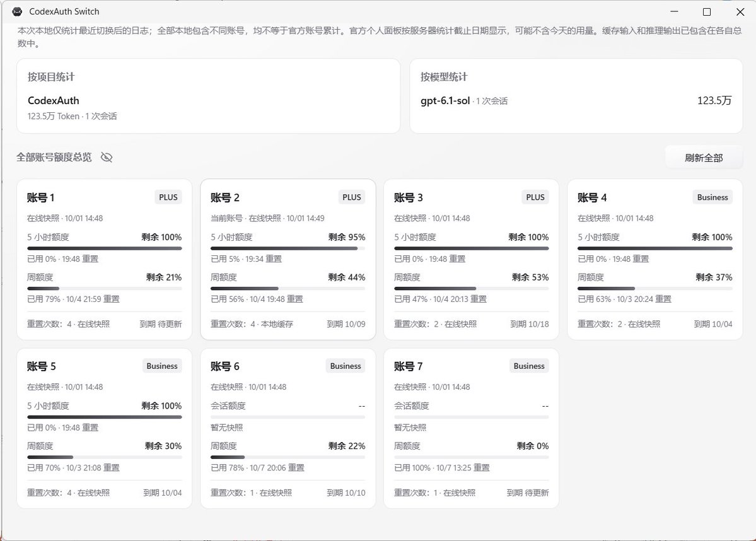The width and height of the screenshot is (756, 541).
Task: Select the gpt-6.1-sol model statistics row
Action: (x=576, y=101)
